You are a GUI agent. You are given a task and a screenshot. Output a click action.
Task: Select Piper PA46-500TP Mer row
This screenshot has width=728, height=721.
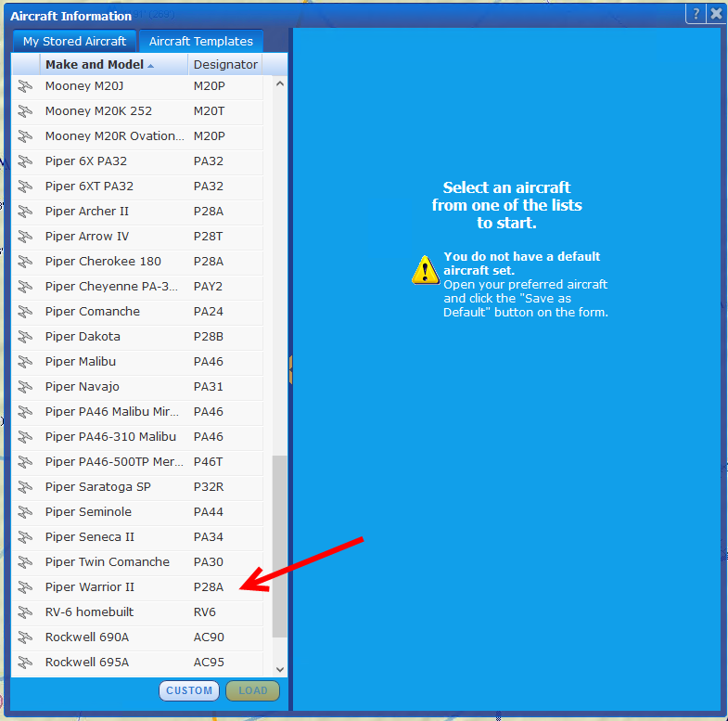click(x=137, y=462)
